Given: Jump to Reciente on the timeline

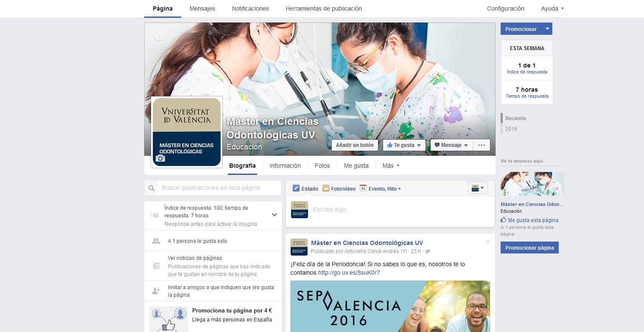Looking at the screenshot, I should (516, 118).
